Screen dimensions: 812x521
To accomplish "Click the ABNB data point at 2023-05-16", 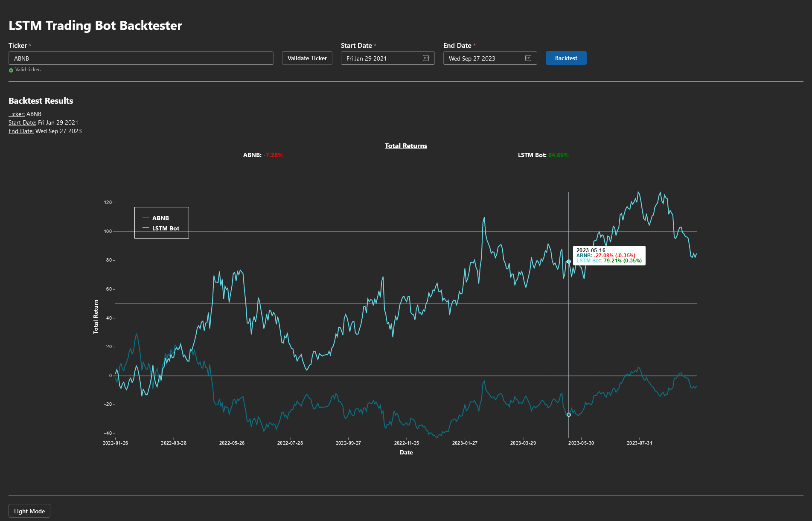I will tap(569, 415).
